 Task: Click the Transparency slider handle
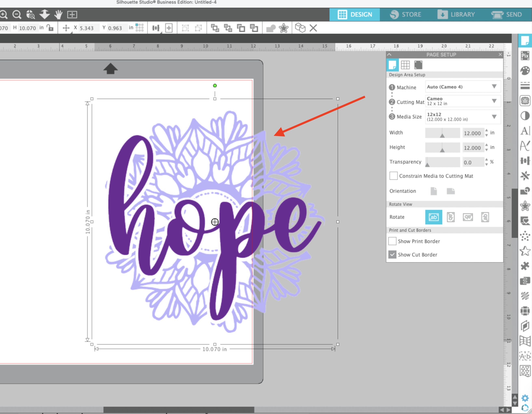pyautogui.click(x=427, y=165)
